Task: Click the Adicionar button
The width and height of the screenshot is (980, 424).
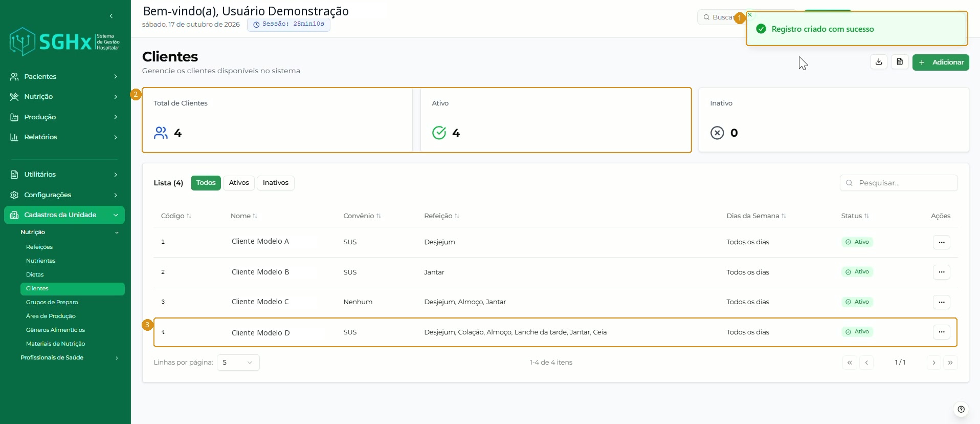Action: [941, 62]
